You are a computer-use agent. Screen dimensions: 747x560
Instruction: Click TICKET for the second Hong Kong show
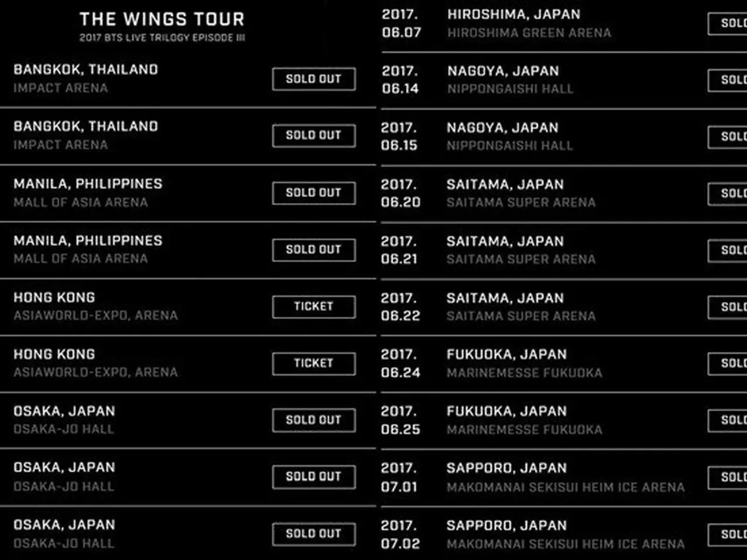click(313, 363)
